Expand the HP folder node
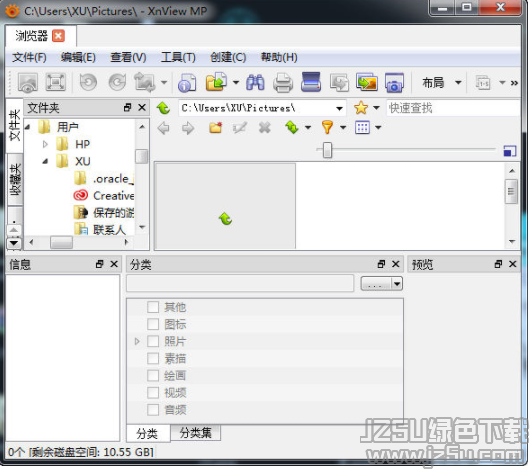This screenshot has height=469, width=530. tap(45, 144)
